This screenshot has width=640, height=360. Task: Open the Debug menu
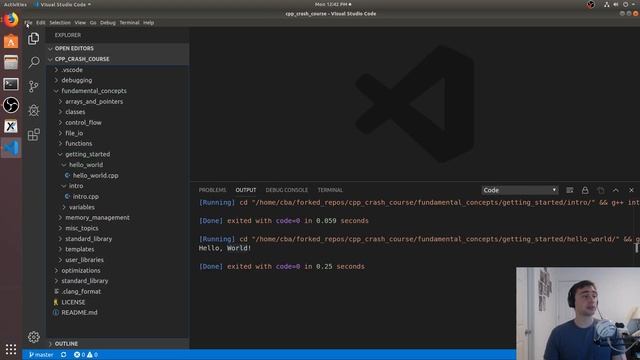(108, 23)
